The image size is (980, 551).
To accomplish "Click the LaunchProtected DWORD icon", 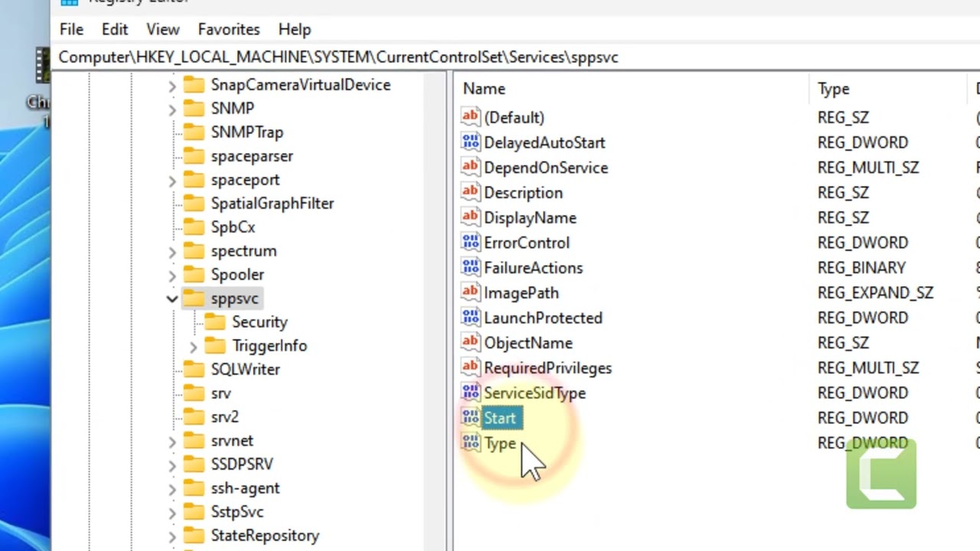I will tap(471, 318).
